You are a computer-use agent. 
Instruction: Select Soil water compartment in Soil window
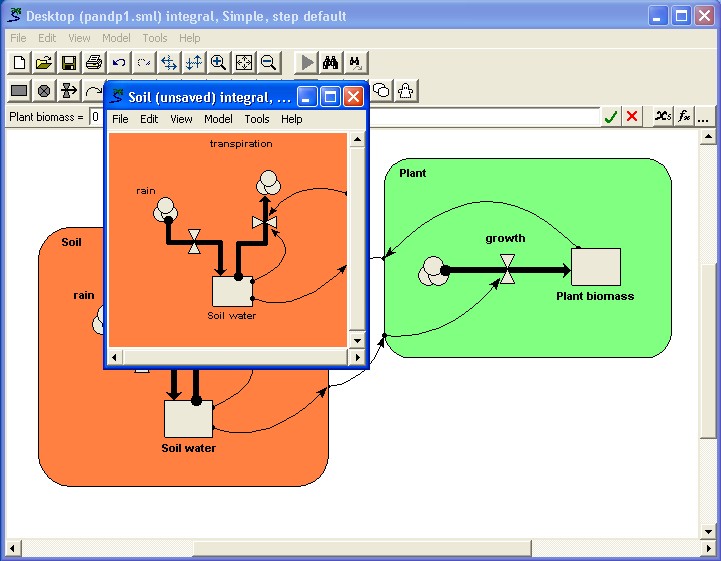232,291
